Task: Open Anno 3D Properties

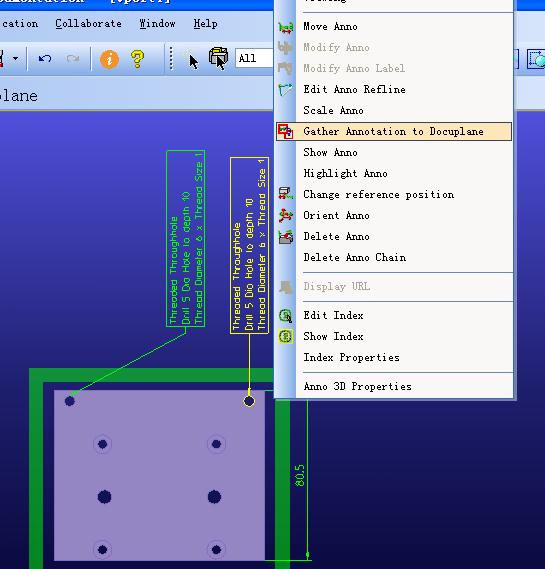Action: pos(394,386)
